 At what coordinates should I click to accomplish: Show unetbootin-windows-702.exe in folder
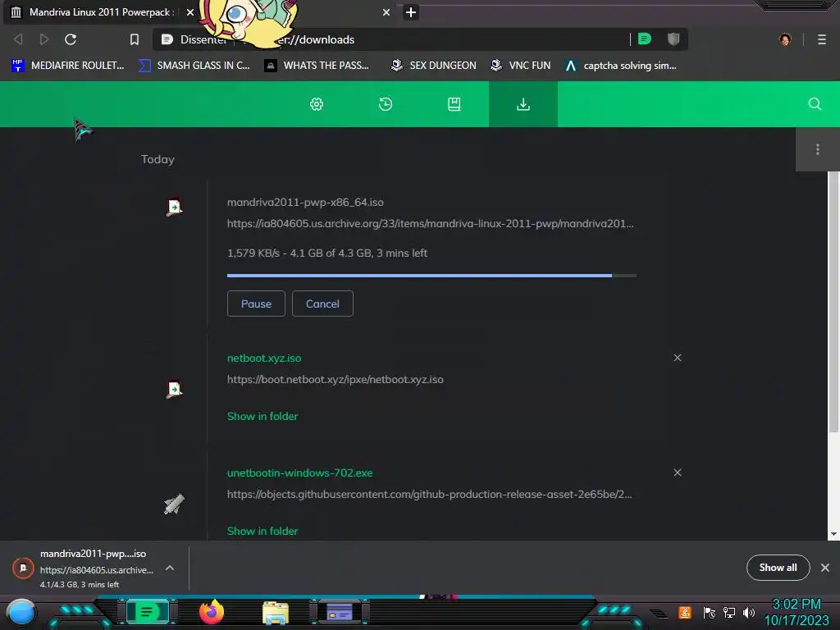262,532
